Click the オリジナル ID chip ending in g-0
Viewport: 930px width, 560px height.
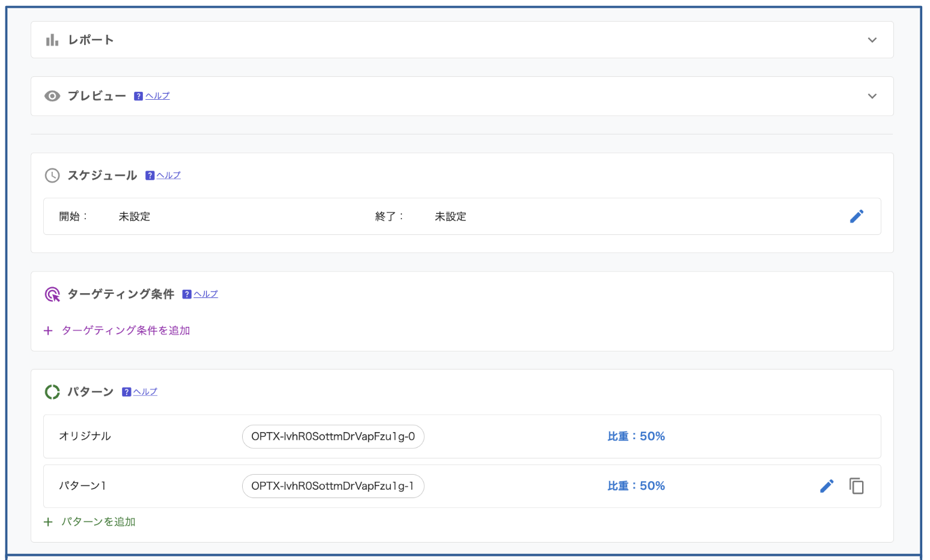tap(333, 437)
